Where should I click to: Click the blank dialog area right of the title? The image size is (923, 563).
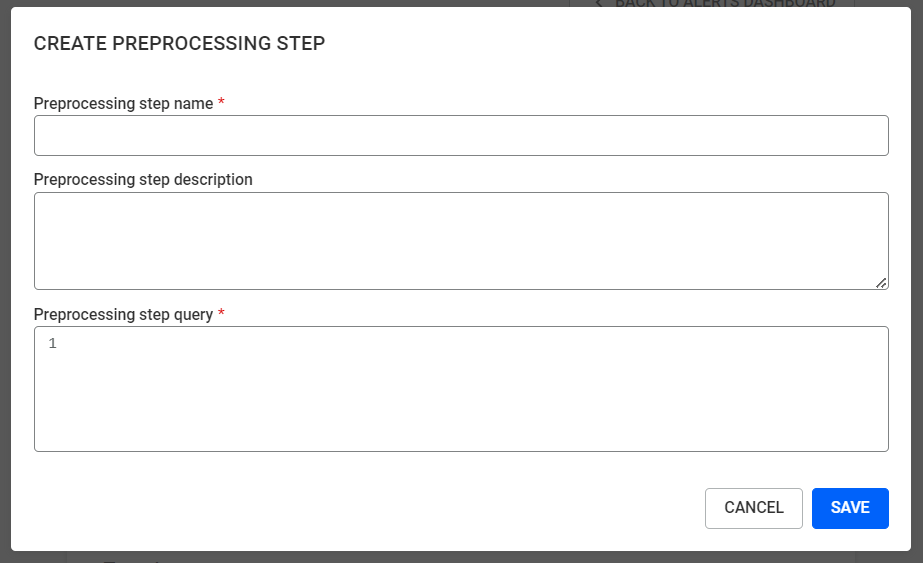click(600, 43)
